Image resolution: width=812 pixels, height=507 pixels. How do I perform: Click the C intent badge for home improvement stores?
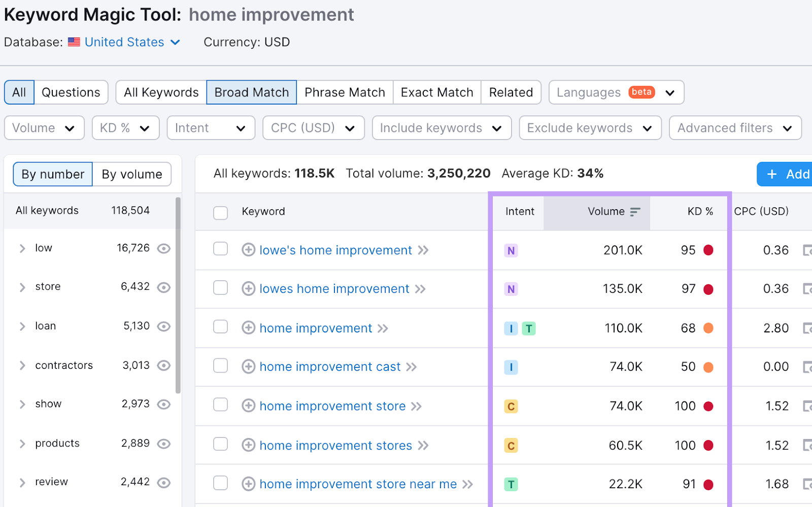(511, 446)
